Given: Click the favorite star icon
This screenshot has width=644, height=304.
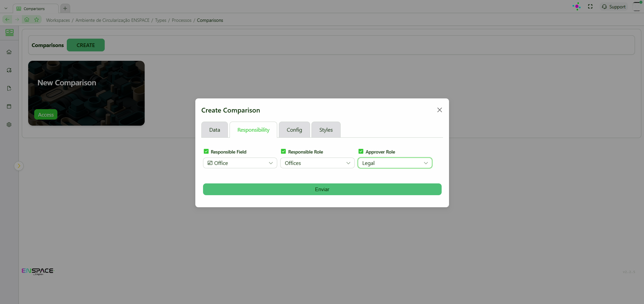Looking at the screenshot, I should [x=37, y=19].
